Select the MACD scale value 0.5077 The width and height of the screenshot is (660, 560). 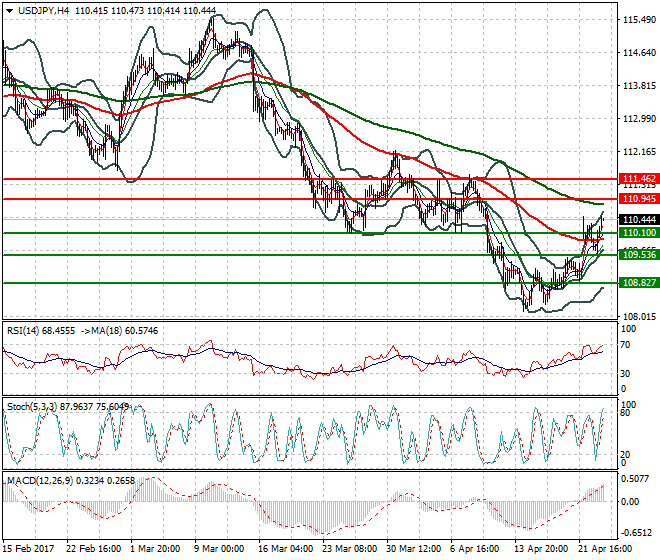tap(636, 479)
